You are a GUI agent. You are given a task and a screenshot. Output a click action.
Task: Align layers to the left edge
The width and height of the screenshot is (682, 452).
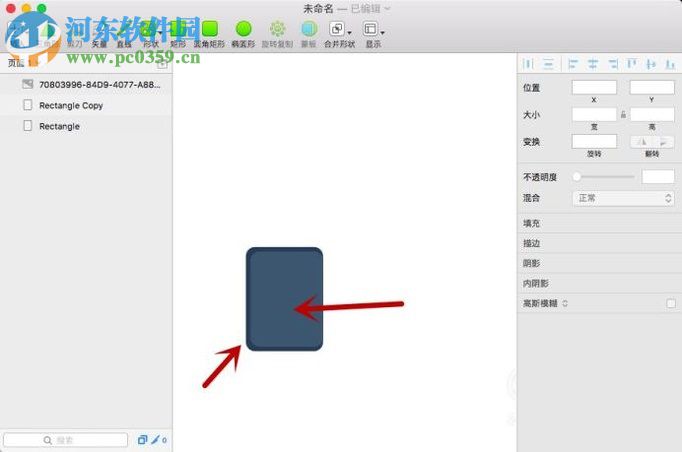point(573,64)
